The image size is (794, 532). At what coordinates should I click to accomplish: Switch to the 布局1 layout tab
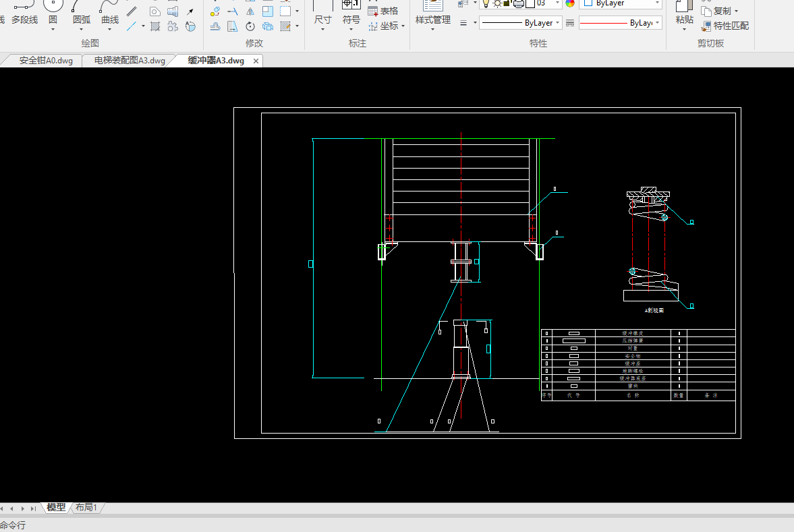[86, 508]
